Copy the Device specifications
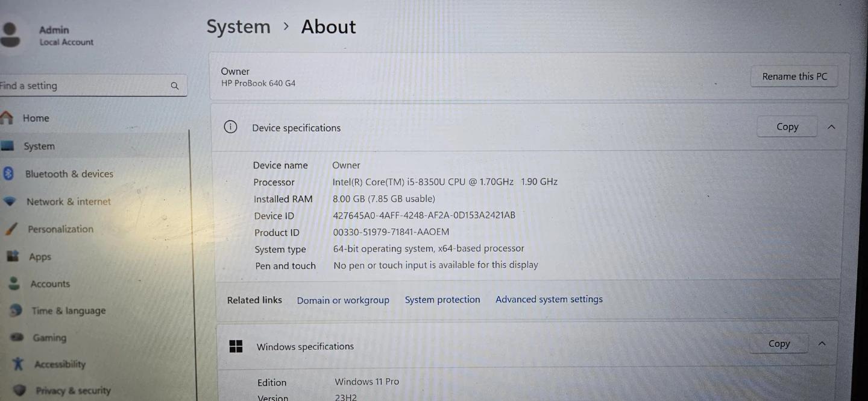Screen dimensions: 868x401 (x=787, y=127)
